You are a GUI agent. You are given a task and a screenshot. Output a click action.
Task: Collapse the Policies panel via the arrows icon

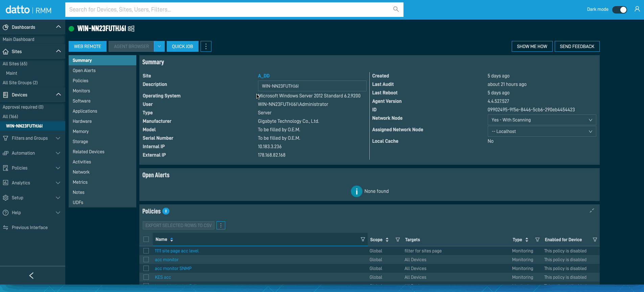click(592, 210)
